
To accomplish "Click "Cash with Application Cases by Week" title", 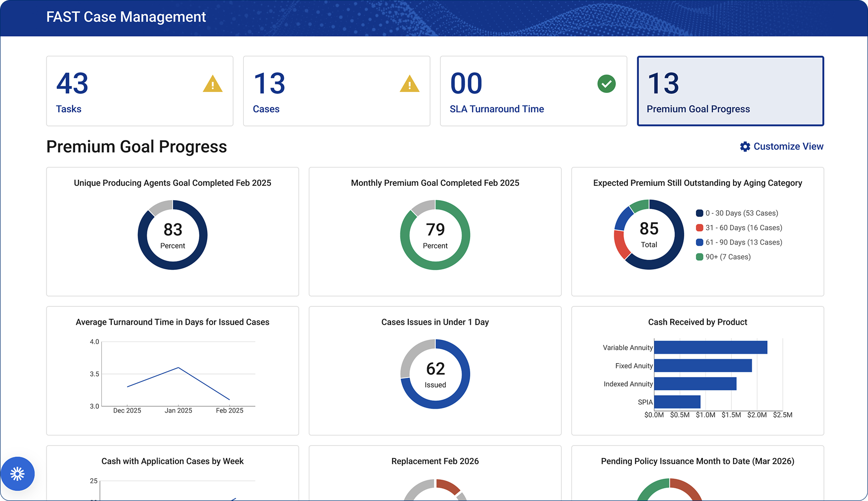I will point(173,461).
